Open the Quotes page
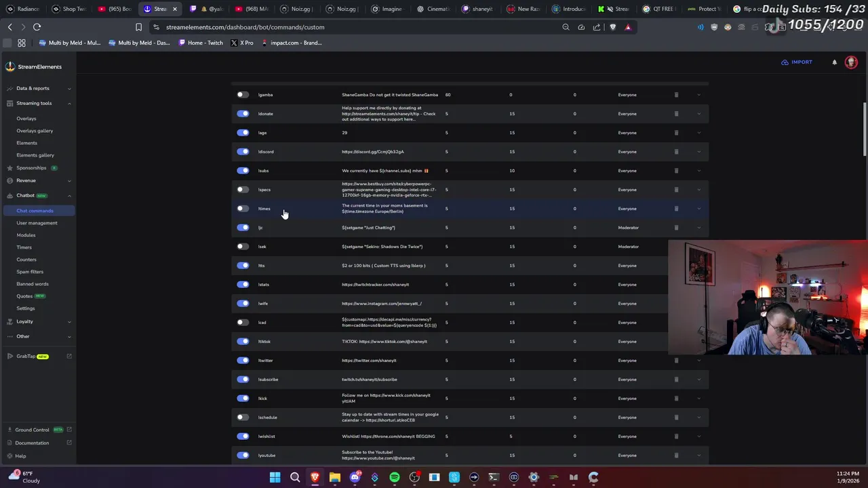Viewport: 868px width, 488px height. click(24, 296)
